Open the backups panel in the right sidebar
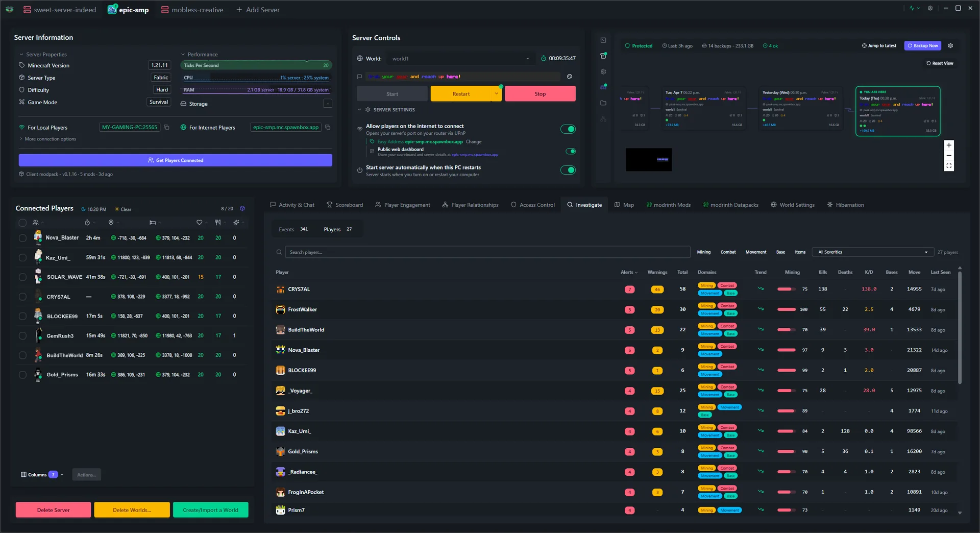 click(603, 56)
